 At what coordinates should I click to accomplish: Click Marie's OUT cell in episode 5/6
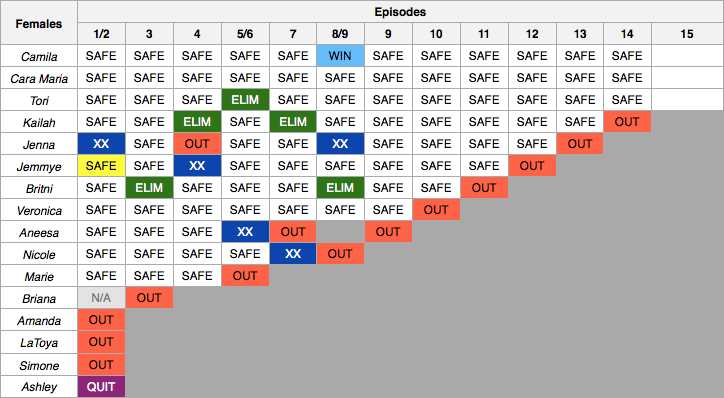[245, 276]
